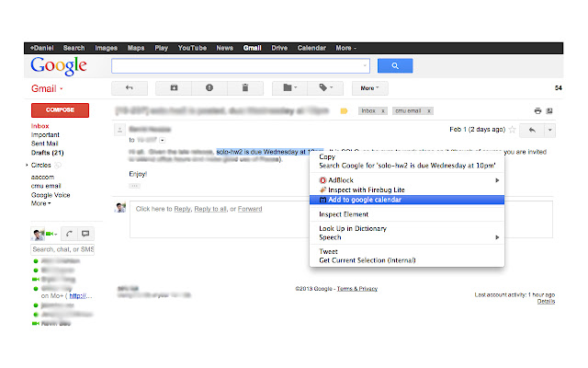Viewport: 588px width, 368px height.
Task: Click the reply arrow button
Action: [532, 130]
